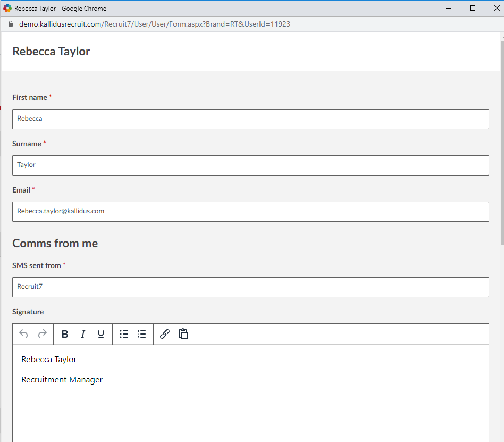The height and width of the screenshot is (442, 504).
Task: Select the Email address input field
Action: pos(250,211)
